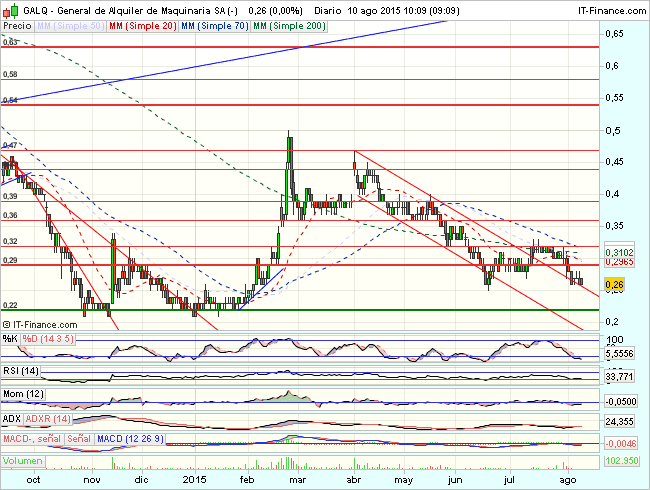
Task: Click the 0,65 price axis label
Action: 614,34
